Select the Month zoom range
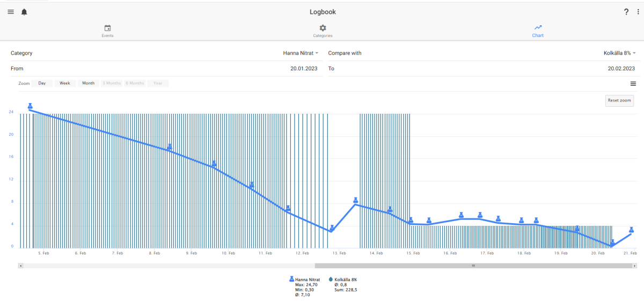This screenshot has width=644, height=308. point(89,83)
